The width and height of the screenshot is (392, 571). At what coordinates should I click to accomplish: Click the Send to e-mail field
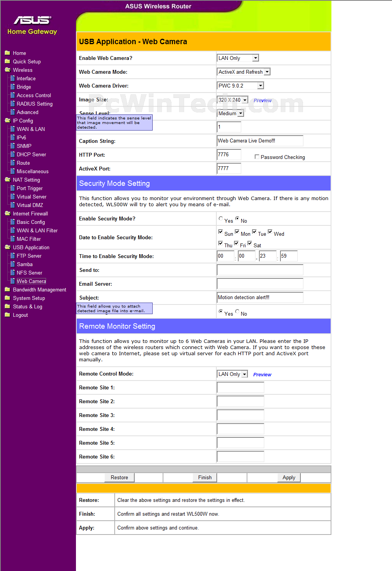pyautogui.click(x=260, y=270)
